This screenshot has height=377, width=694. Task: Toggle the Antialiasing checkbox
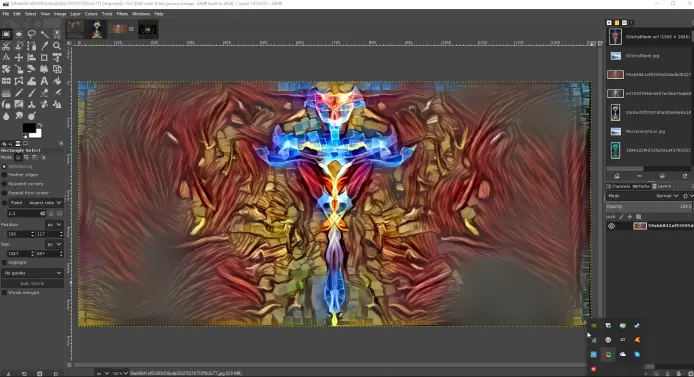click(4, 166)
